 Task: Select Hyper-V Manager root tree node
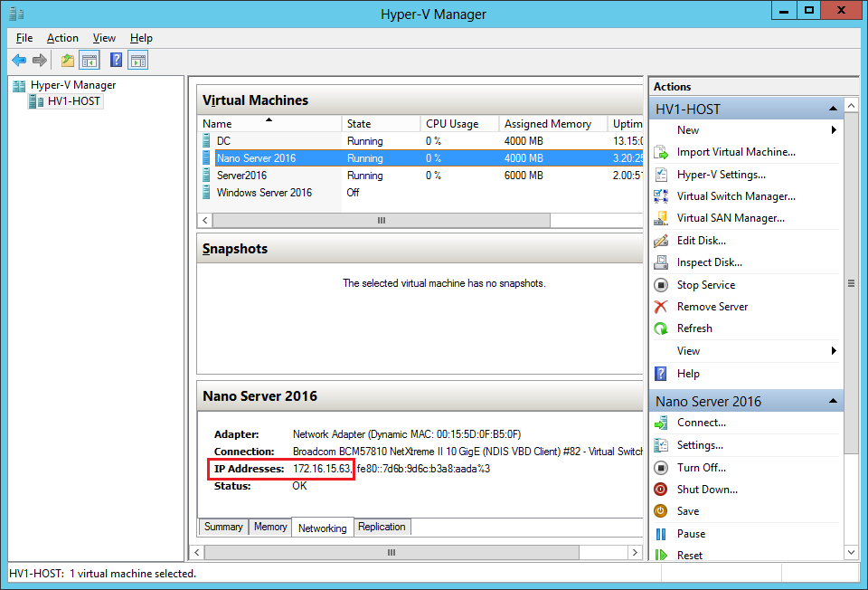(x=73, y=85)
